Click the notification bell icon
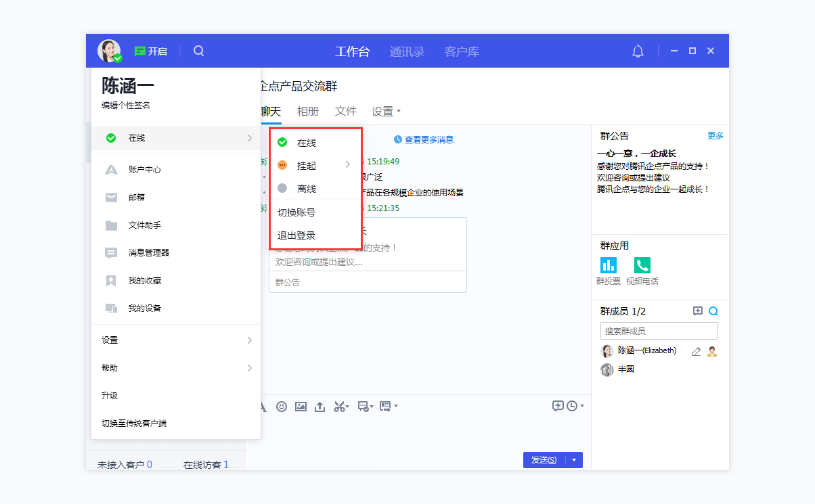The width and height of the screenshot is (815, 504). (637, 50)
